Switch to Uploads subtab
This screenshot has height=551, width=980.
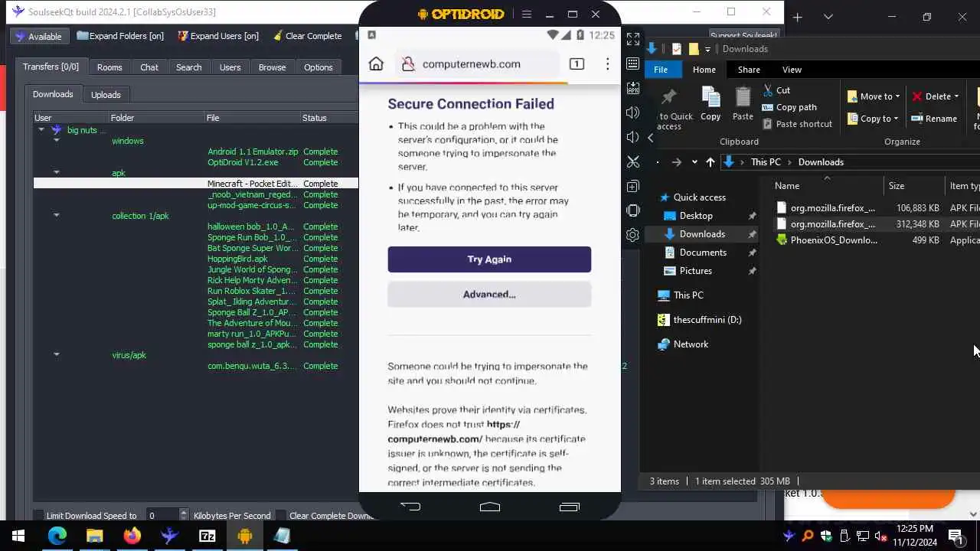point(106,95)
